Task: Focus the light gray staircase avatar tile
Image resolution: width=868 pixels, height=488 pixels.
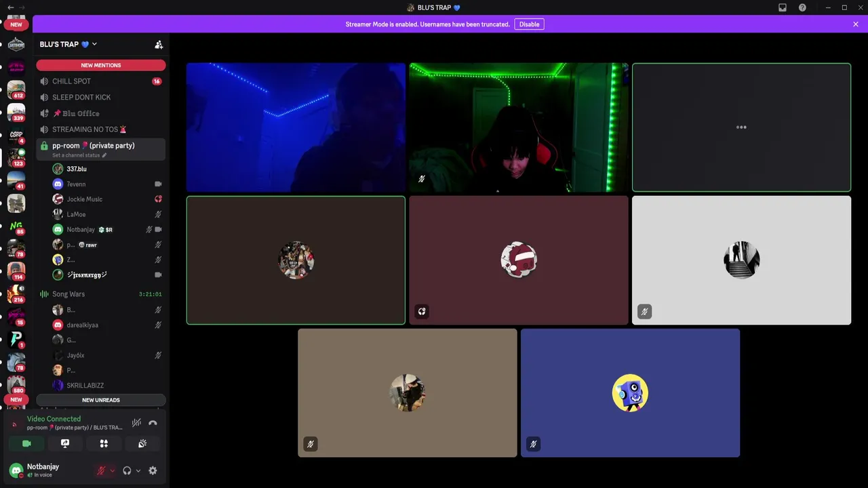Action: (741, 260)
